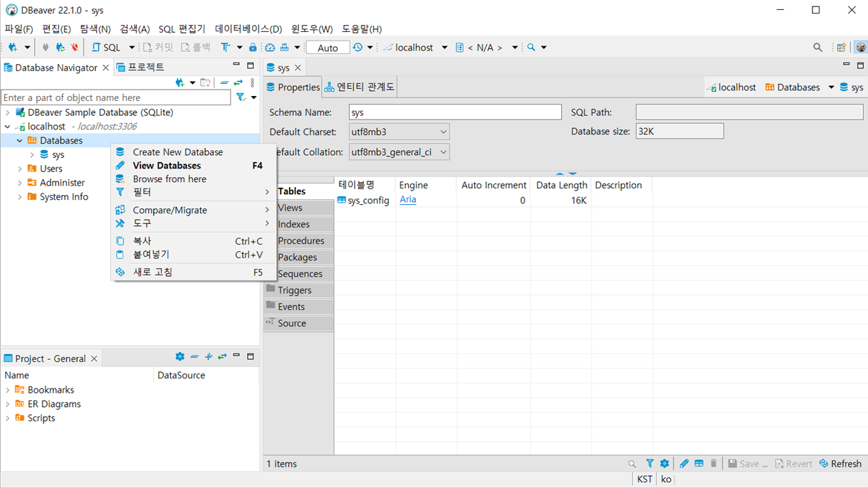Click the navigator object name filter field

(116, 97)
